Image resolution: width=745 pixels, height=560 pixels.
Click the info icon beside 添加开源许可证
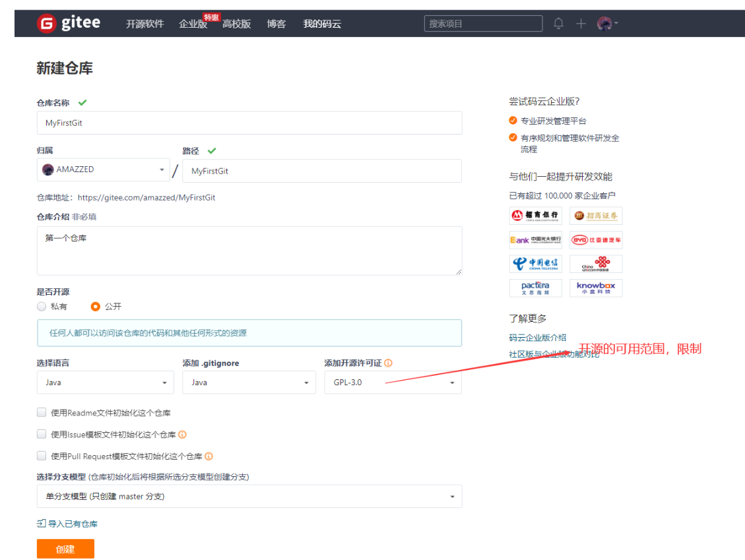click(388, 363)
